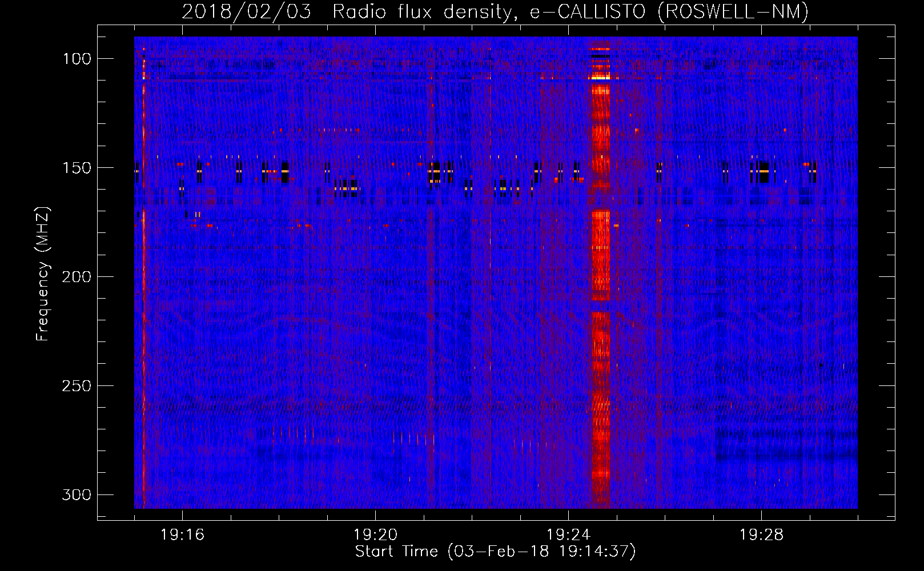This screenshot has width=924, height=571.
Task: Click the bright red radio burst near 19:24
Action: 600,274
